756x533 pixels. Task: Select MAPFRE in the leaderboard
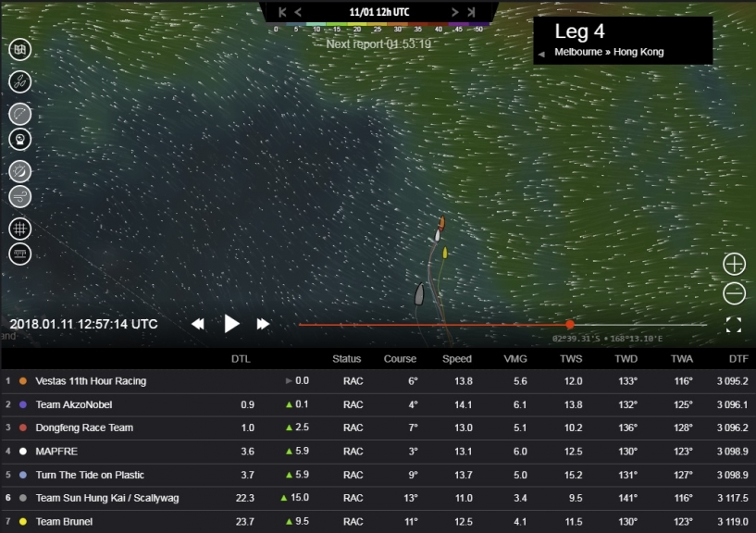(x=378, y=452)
